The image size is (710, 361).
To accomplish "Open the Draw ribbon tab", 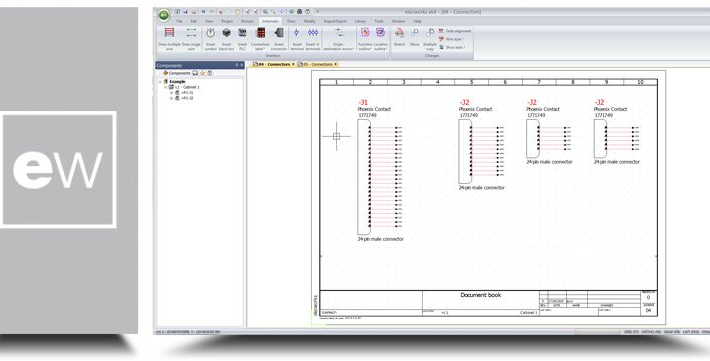I will click(291, 21).
